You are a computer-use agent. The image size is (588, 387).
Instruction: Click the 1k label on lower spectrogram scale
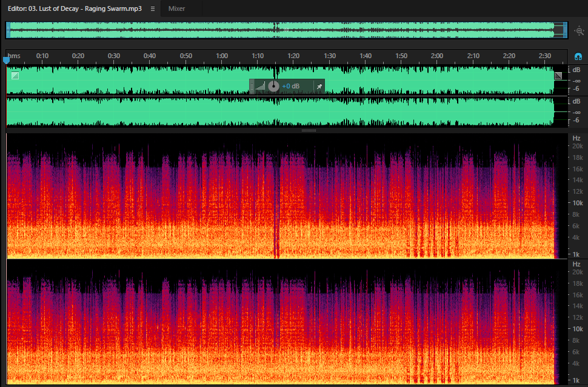pos(576,380)
